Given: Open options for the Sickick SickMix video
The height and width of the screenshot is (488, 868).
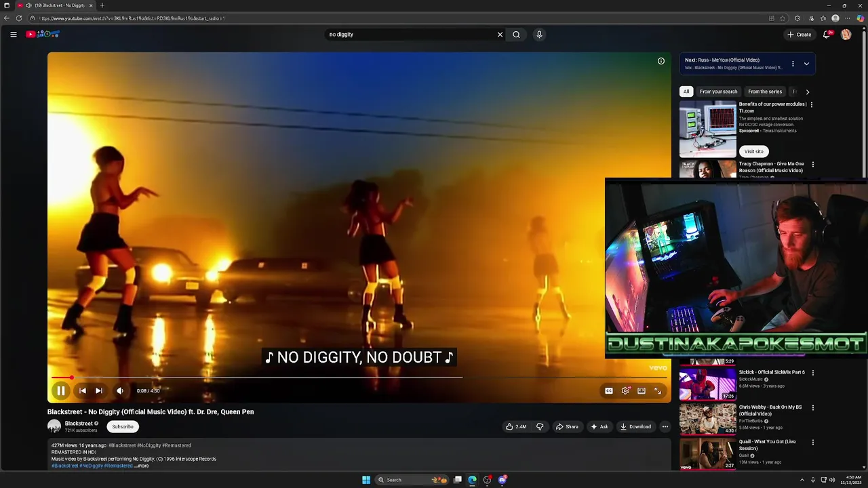Looking at the screenshot, I should pyautogui.click(x=813, y=373).
